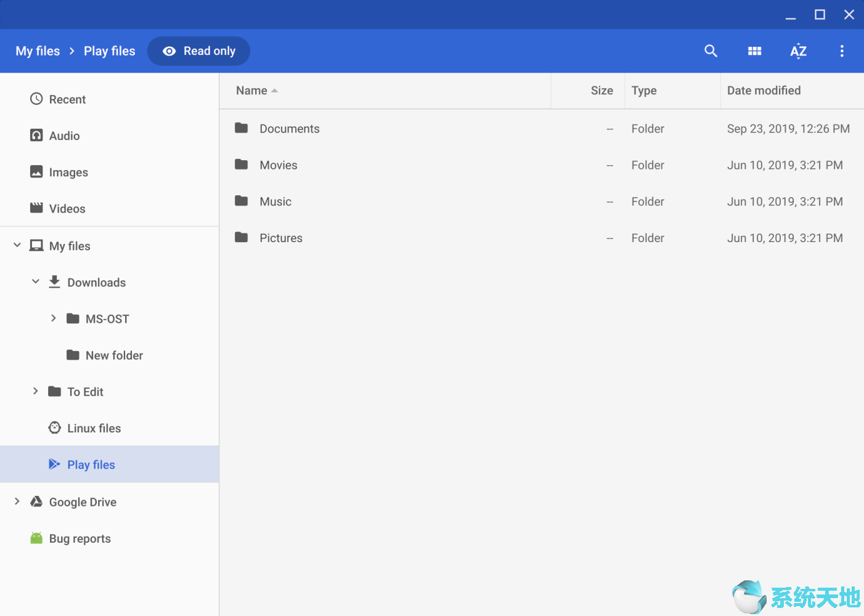Click the Read only label text
The width and height of the screenshot is (864, 616).
[x=210, y=51]
